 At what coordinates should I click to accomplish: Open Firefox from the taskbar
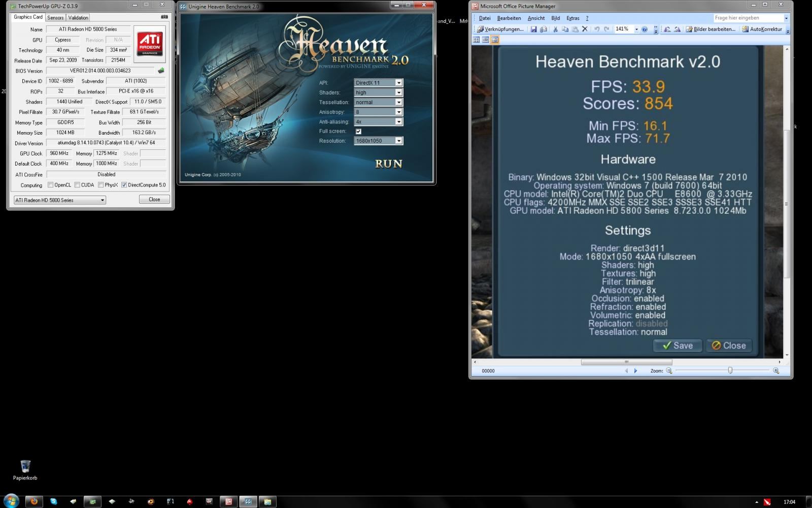[x=34, y=501]
